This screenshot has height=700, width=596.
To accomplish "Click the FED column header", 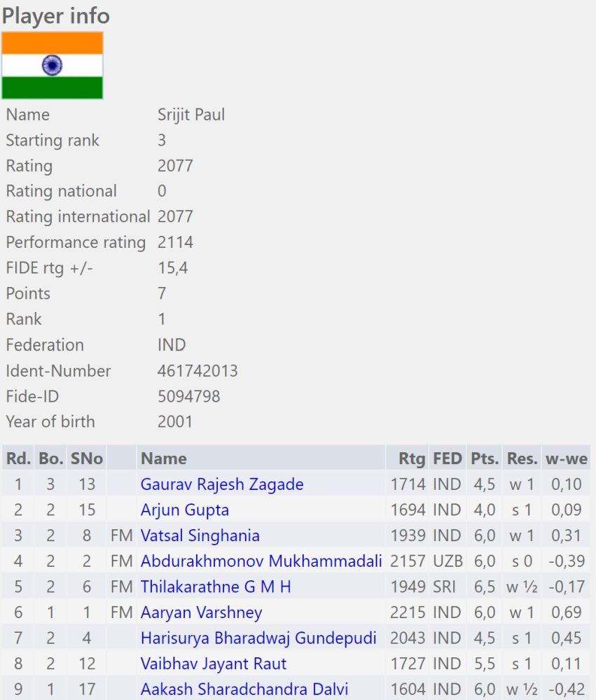I will pos(448,458).
